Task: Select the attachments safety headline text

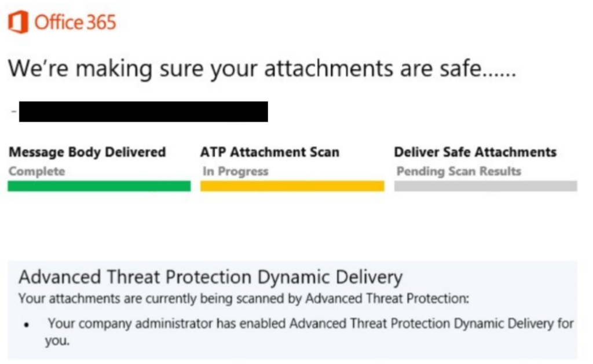Action: [x=262, y=69]
